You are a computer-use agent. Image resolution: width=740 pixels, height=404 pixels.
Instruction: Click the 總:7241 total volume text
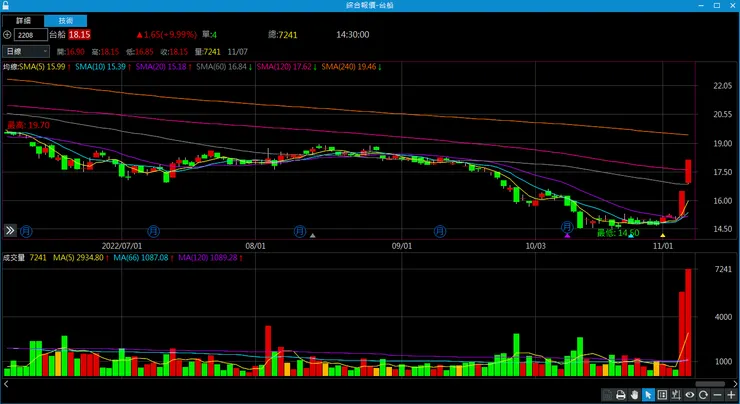[x=282, y=34]
